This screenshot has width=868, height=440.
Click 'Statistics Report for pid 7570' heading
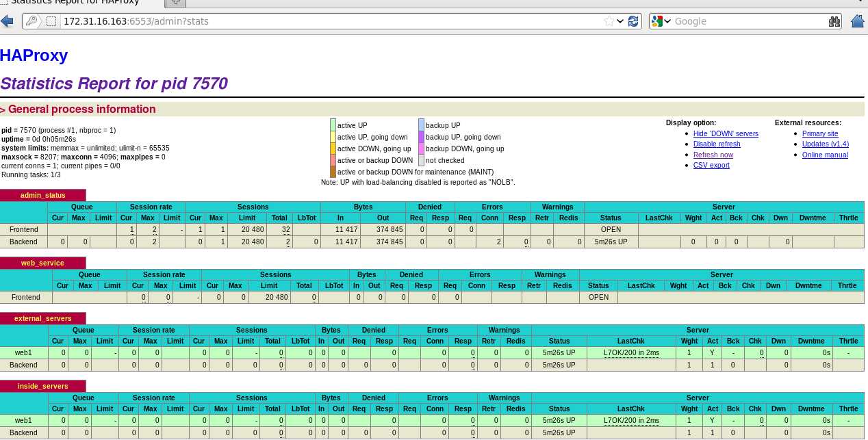pos(114,83)
